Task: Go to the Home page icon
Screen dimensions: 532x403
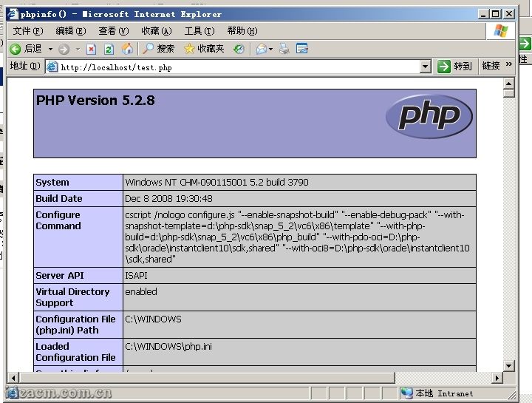Action: [x=127, y=49]
